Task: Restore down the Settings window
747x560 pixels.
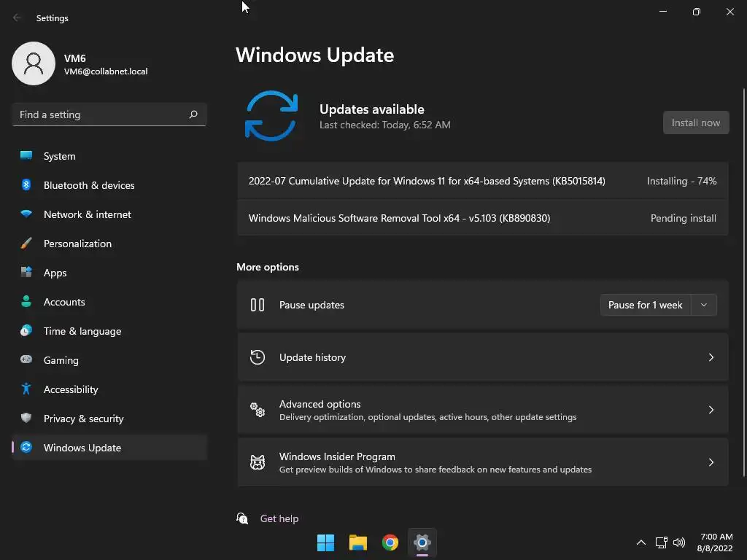Action: 696,12
